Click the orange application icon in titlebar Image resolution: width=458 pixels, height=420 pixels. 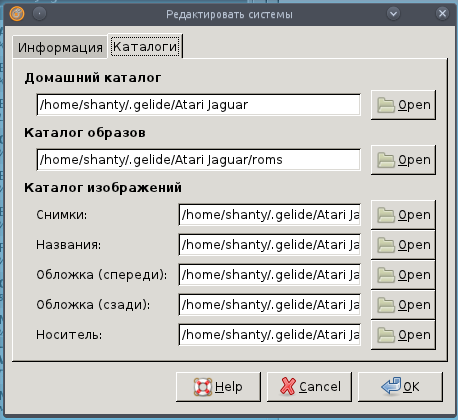click(x=17, y=14)
